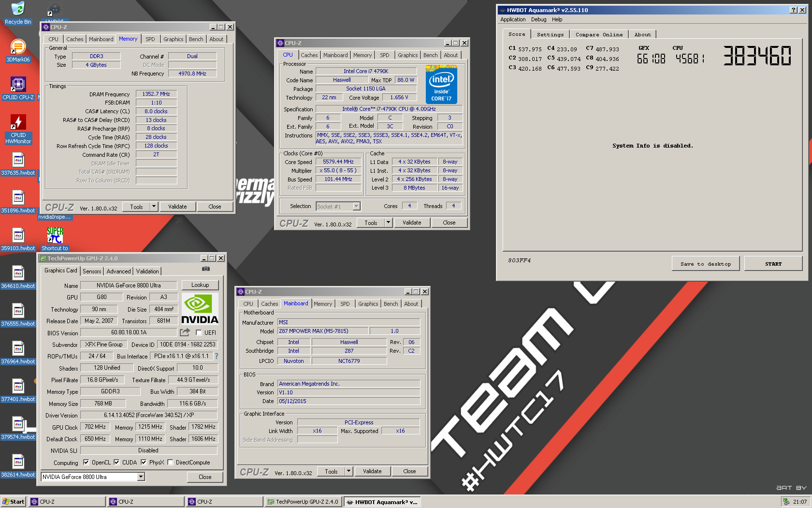Image resolution: width=812 pixels, height=508 pixels.
Task: Click Tools button in CPU-Z Mainboard window
Action: click(x=331, y=471)
